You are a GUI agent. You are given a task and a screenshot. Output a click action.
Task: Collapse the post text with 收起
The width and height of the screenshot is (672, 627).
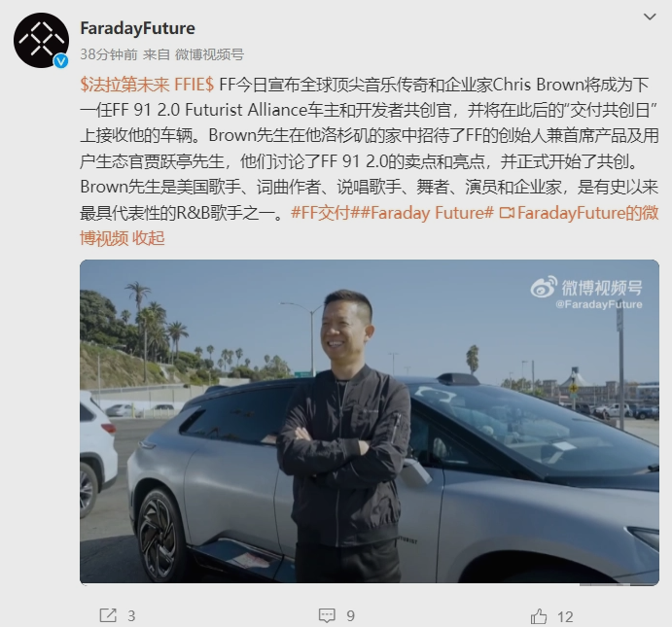click(148, 238)
